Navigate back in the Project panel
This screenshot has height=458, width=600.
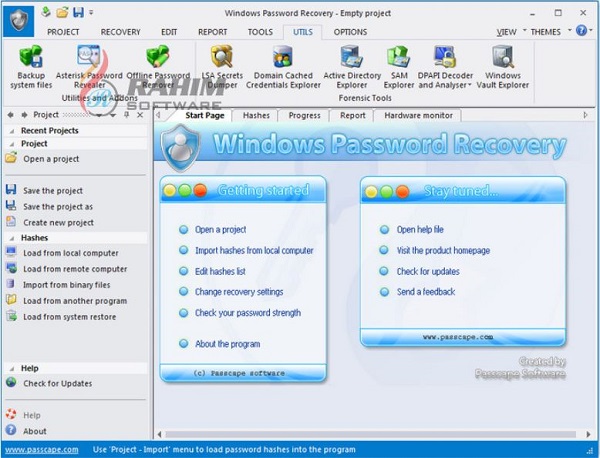[x=11, y=115]
